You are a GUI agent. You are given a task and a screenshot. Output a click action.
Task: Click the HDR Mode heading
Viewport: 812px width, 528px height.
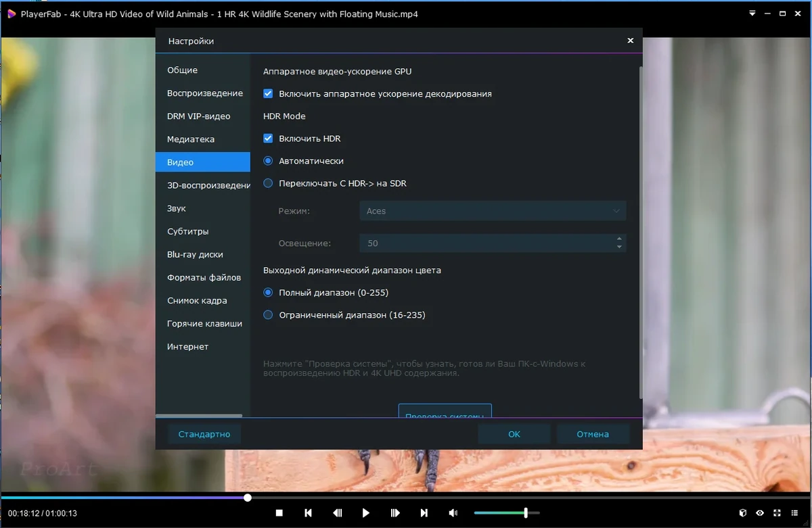tap(284, 116)
